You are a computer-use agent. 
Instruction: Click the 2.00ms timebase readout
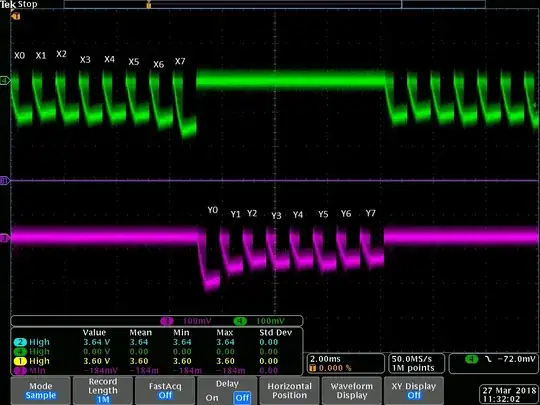click(x=325, y=359)
